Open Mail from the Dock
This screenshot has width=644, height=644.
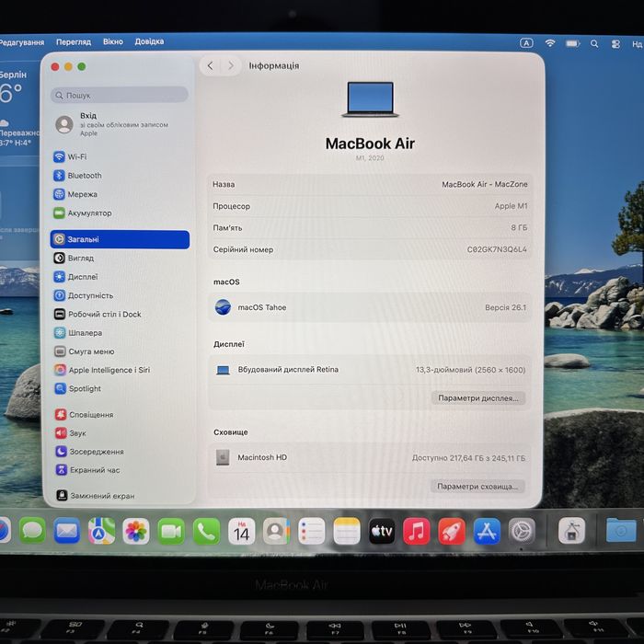(x=67, y=531)
